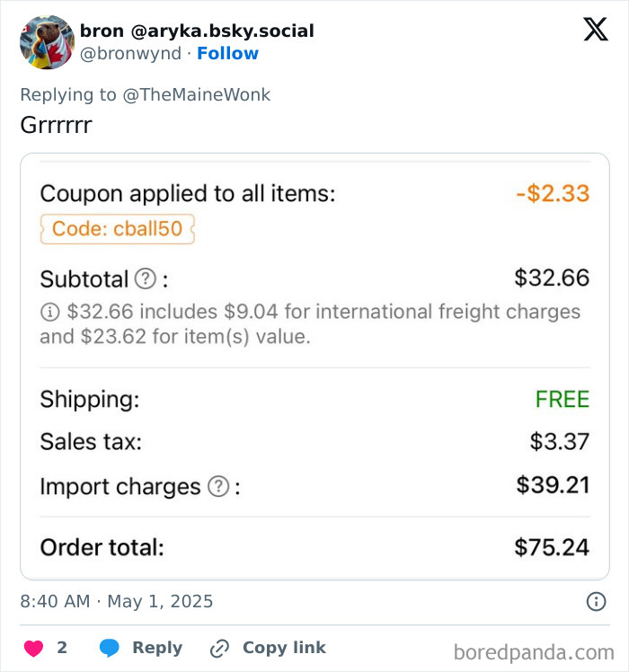Click the Order total amount $75.24
The height and width of the screenshot is (672, 629).
point(552,546)
